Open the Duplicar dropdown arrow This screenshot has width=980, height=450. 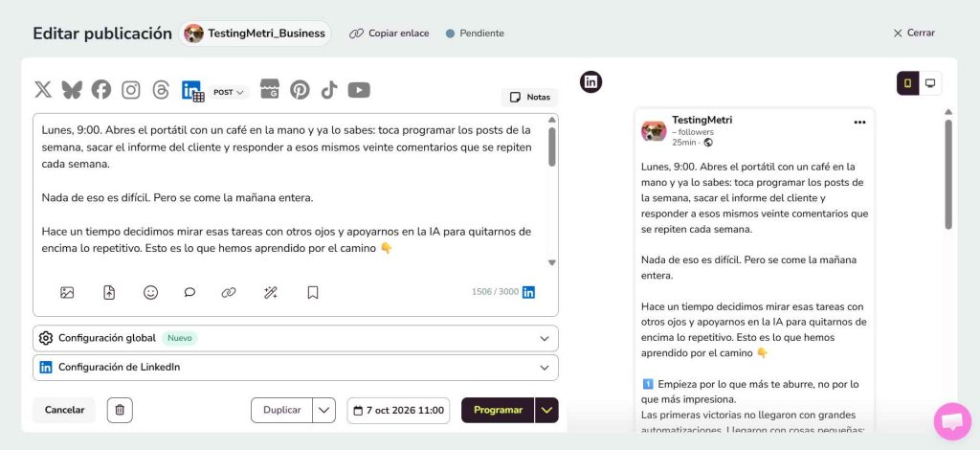click(323, 410)
